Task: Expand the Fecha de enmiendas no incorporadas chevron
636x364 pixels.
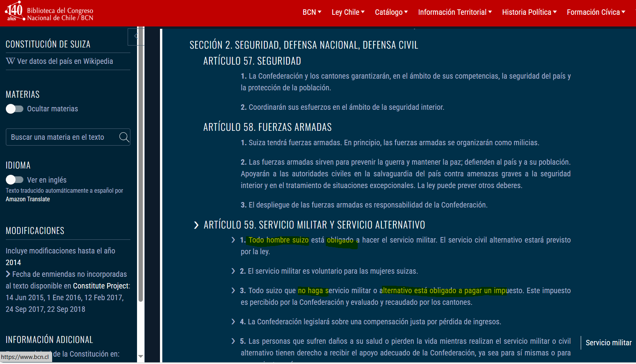Action: (8, 274)
